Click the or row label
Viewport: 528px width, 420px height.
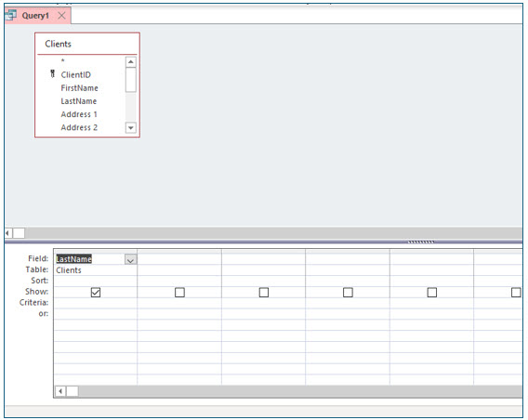tap(44, 314)
